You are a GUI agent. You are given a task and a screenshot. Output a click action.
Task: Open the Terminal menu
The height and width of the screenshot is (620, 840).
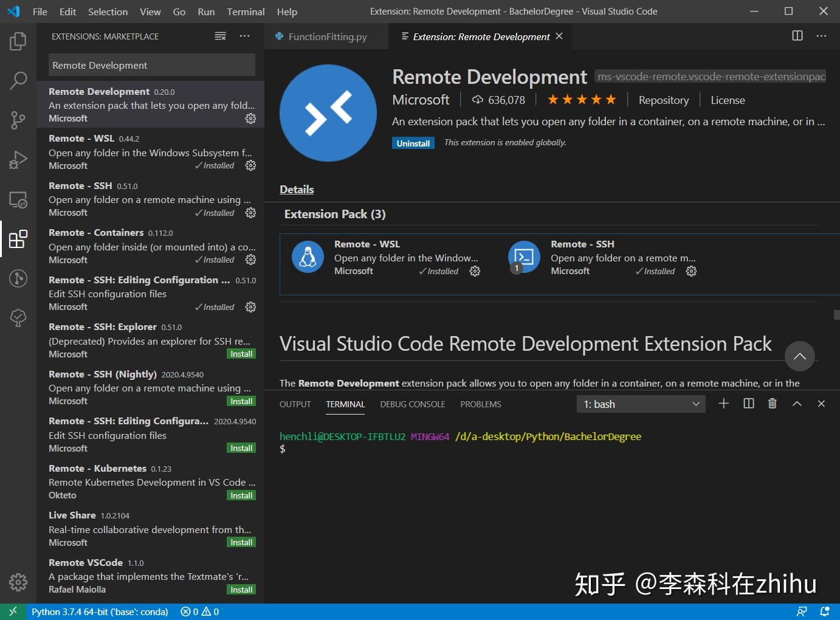tap(246, 11)
